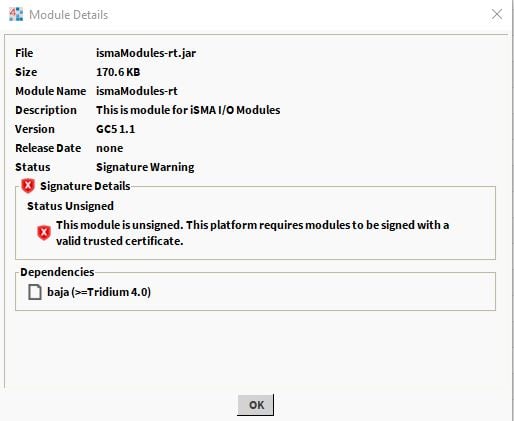Screen dimensions: 514x421
Task: Click the Signature Warning status value
Action: click(145, 167)
